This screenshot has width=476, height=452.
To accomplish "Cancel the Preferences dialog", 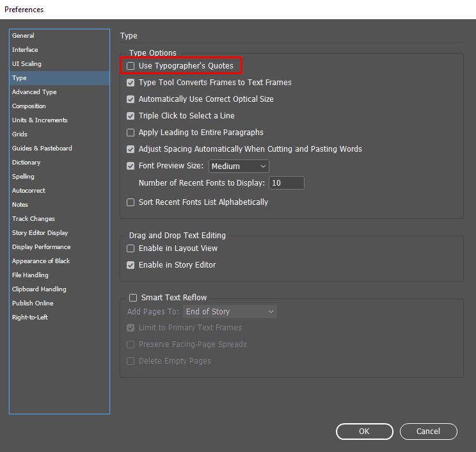I will (429, 432).
